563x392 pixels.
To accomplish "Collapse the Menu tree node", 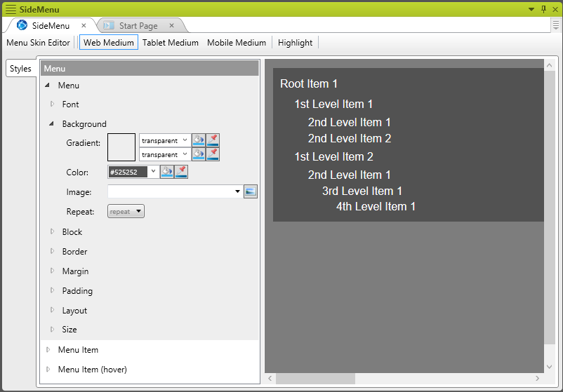I will pos(47,86).
